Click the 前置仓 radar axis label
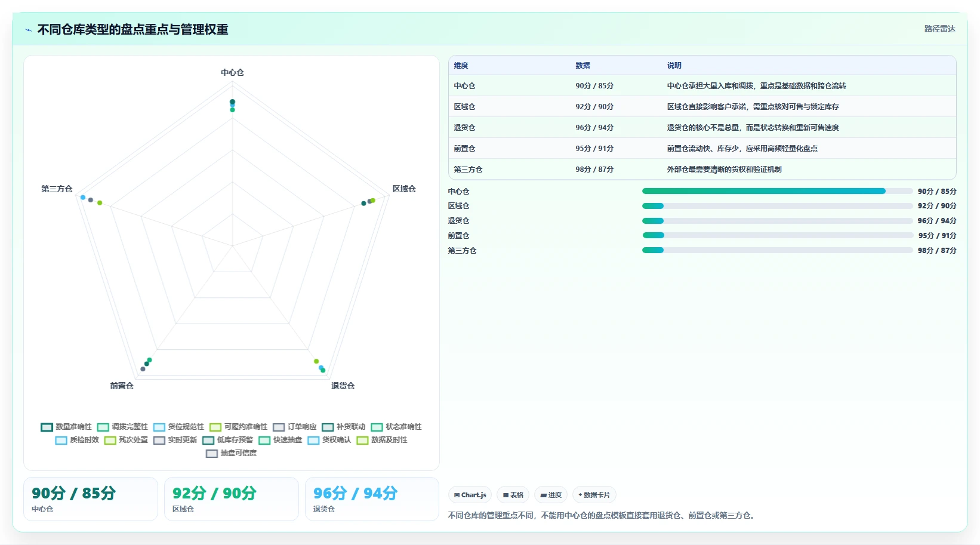Viewport: 980px width, 545px height. click(x=122, y=386)
